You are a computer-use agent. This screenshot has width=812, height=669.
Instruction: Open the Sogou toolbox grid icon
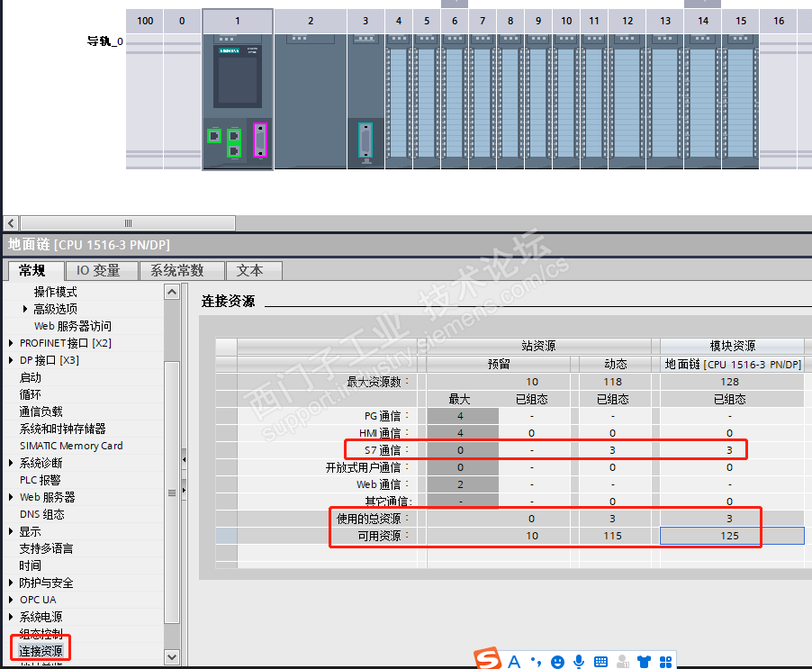pyautogui.click(x=665, y=661)
